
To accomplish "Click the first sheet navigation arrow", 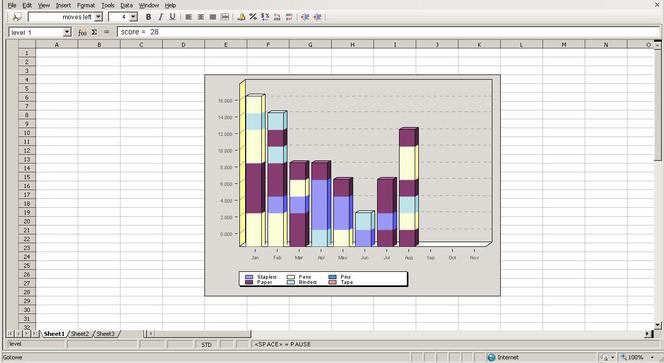I will point(10,334).
